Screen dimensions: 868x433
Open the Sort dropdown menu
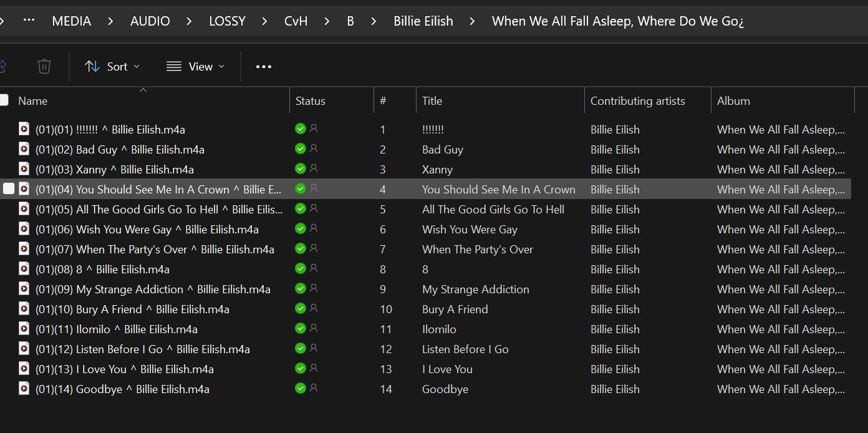point(112,67)
